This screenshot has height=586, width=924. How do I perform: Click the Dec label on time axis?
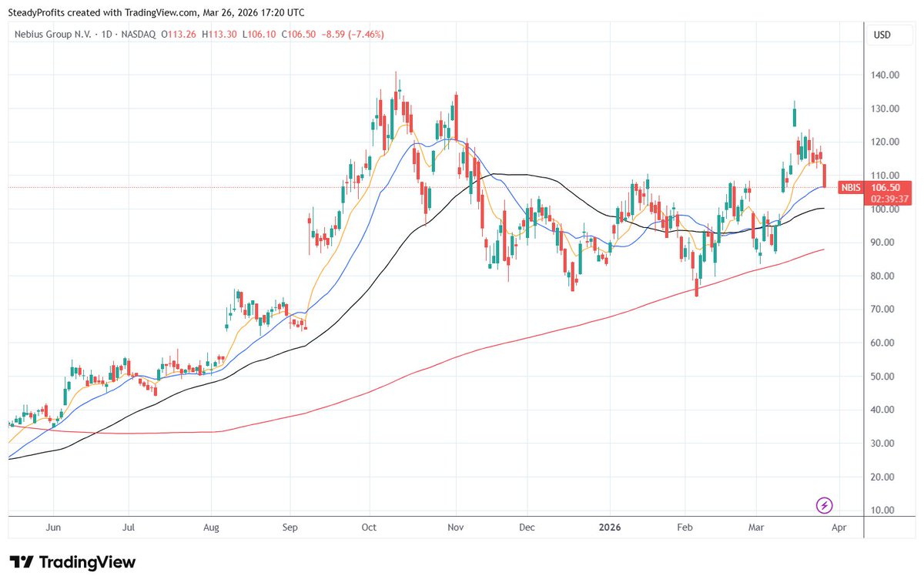coord(527,528)
